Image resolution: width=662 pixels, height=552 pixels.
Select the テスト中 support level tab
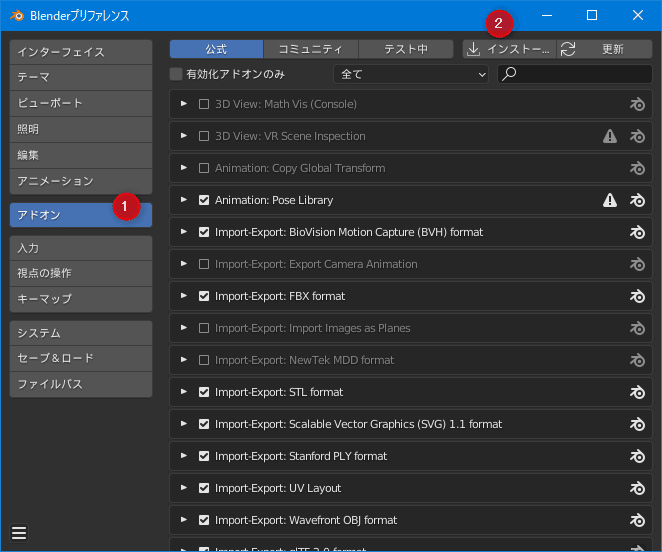[x=406, y=49]
